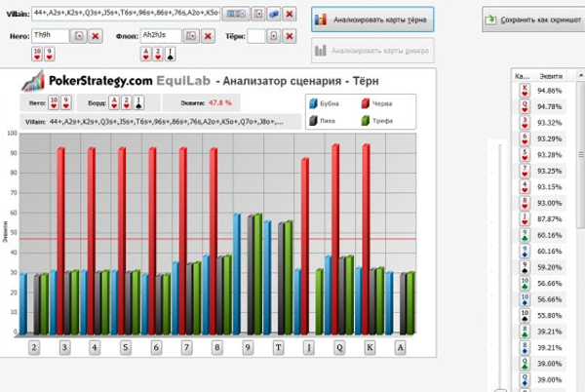The width and height of the screenshot is (585, 392).
Task: Click blue Бубна legend swatch
Action: pyautogui.click(x=313, y=103)
